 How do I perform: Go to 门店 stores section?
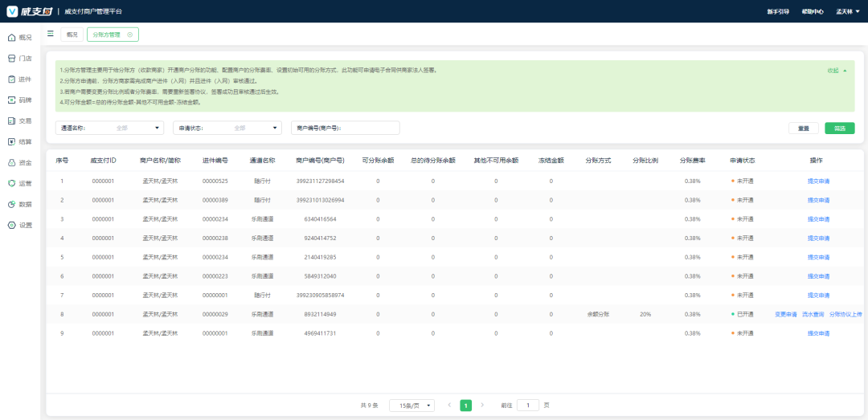19,59
